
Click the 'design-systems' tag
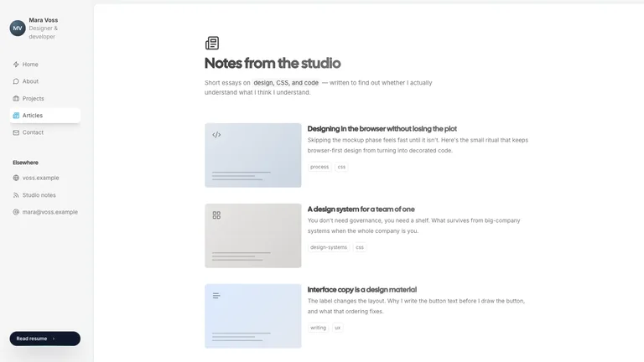(329, 247)
